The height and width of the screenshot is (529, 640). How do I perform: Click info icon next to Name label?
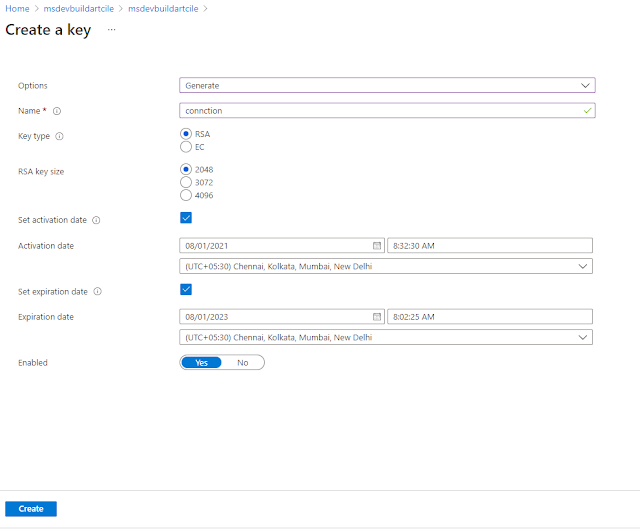57,111
